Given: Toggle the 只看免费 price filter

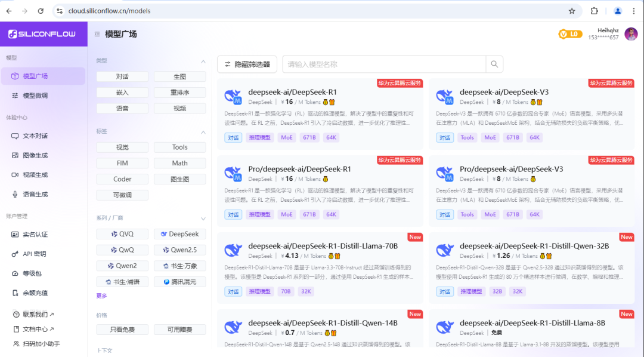Looking at the screenshot, I should 122,330.
